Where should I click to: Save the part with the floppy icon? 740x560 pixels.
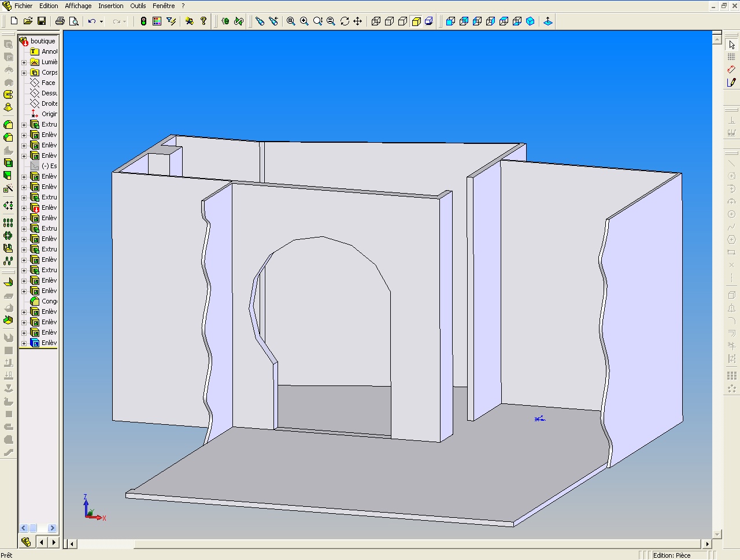pos(42,21)
